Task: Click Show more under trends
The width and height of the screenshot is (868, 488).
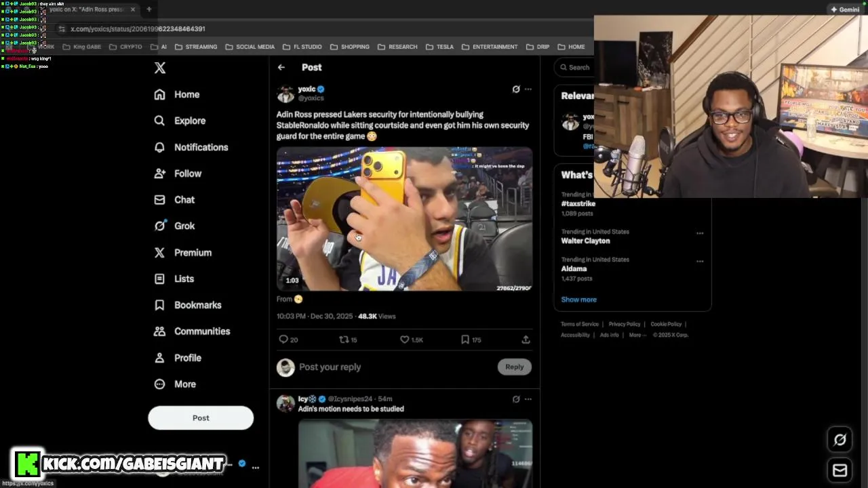Action: click(578, 300)
